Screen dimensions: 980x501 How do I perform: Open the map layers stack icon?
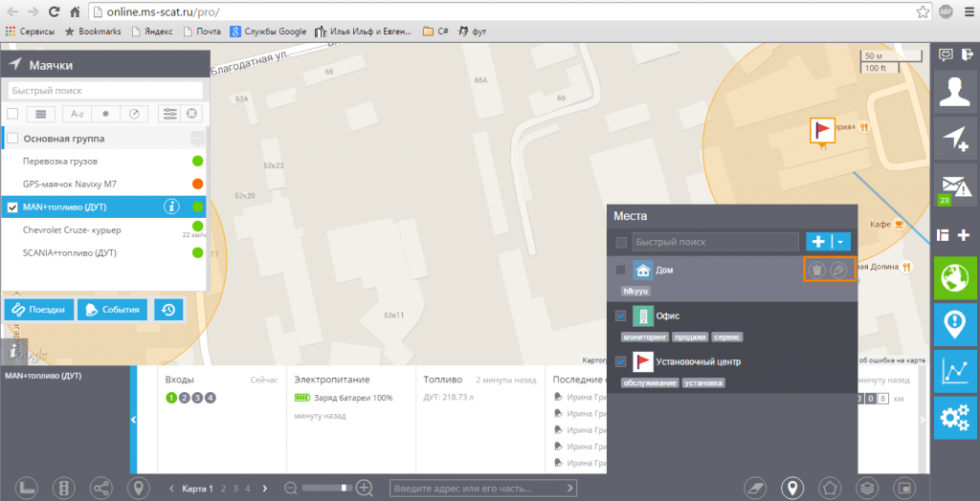[x=865, y=488]
